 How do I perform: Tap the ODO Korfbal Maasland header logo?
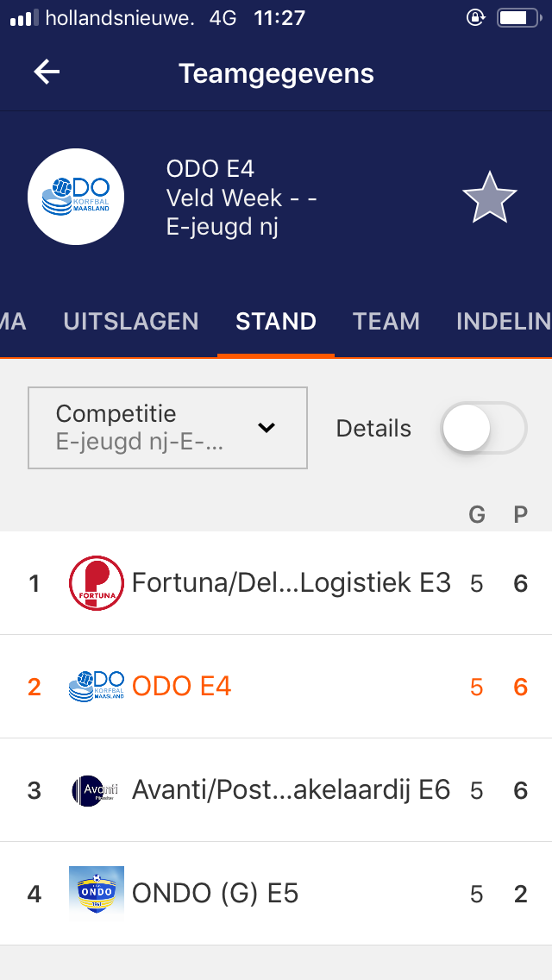coord(75,197)
